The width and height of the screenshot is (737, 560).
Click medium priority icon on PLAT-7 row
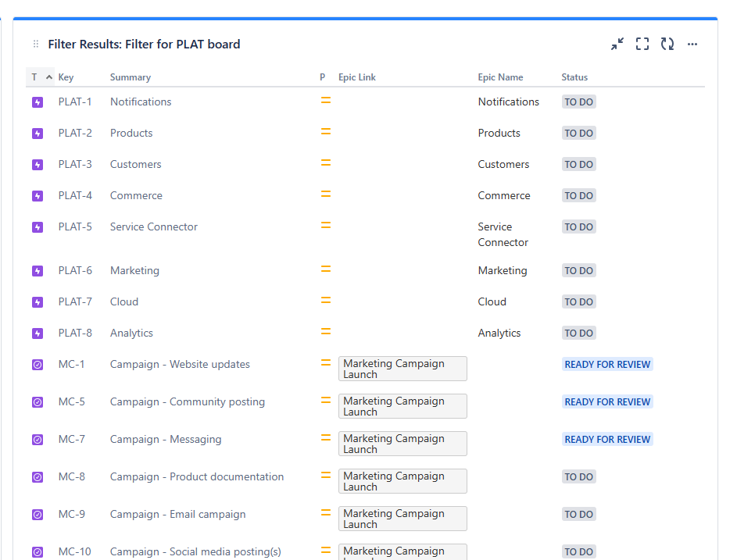click(326, 300)
